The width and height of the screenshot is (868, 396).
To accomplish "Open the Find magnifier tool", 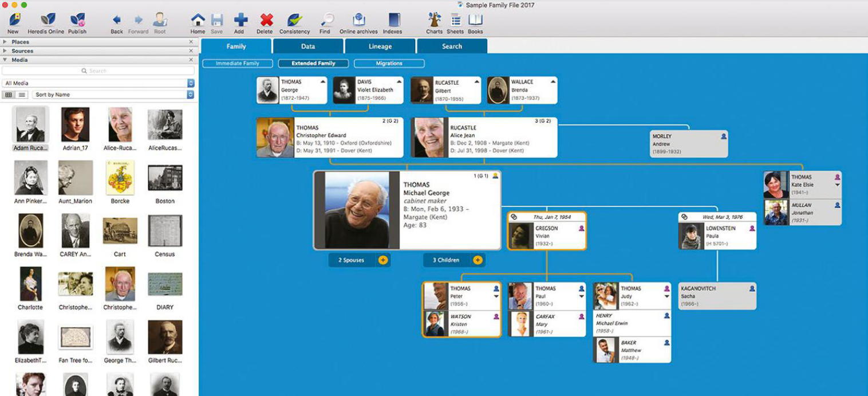I will coord(326,20).
